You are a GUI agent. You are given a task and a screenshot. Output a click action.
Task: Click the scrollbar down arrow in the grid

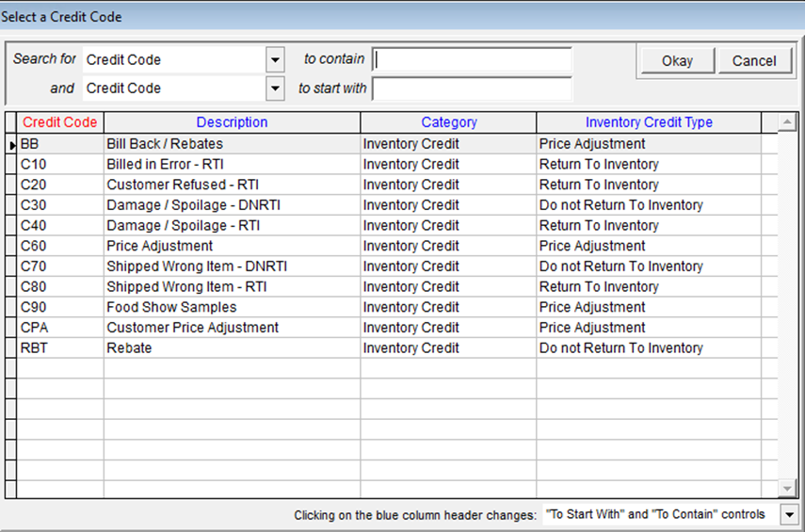tap(788, 488)
